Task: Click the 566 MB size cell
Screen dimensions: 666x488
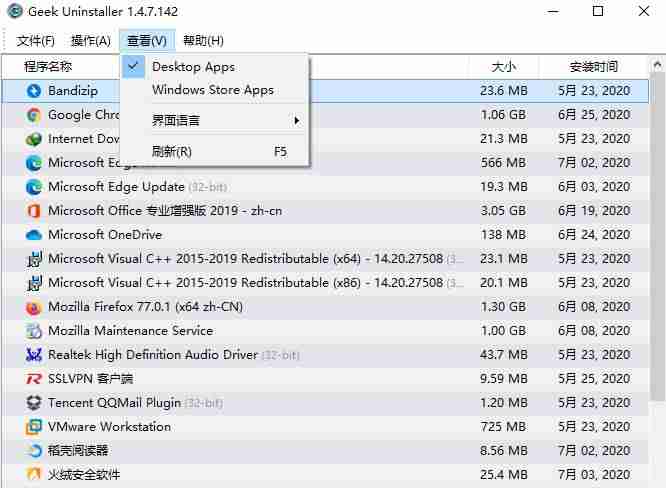Action: (x=503, y=163)
